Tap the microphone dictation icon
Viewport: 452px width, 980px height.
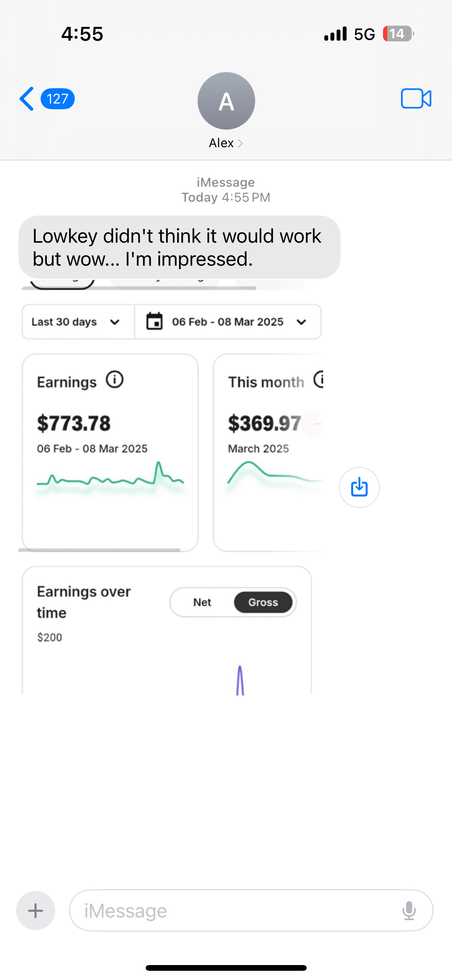tap(409, 911)
